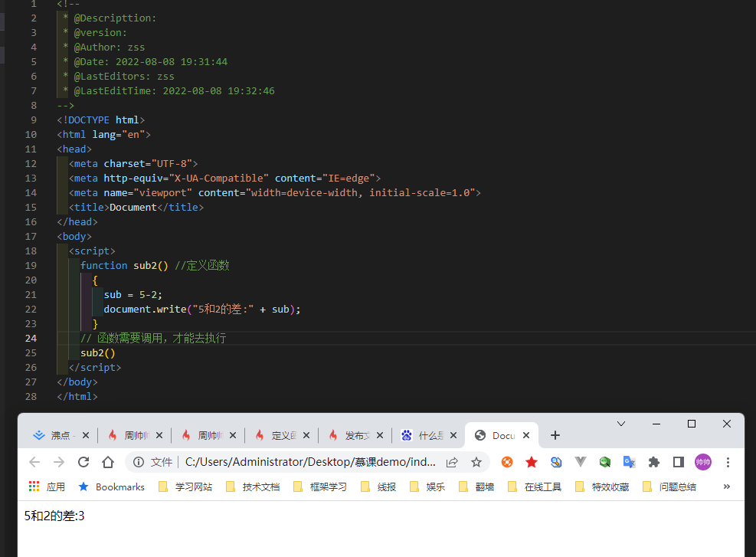This screenshot has width=756, height=557.
Task: Open the Extensions puzzle menu
Action: pyautogui.click(x=654, y=462)
